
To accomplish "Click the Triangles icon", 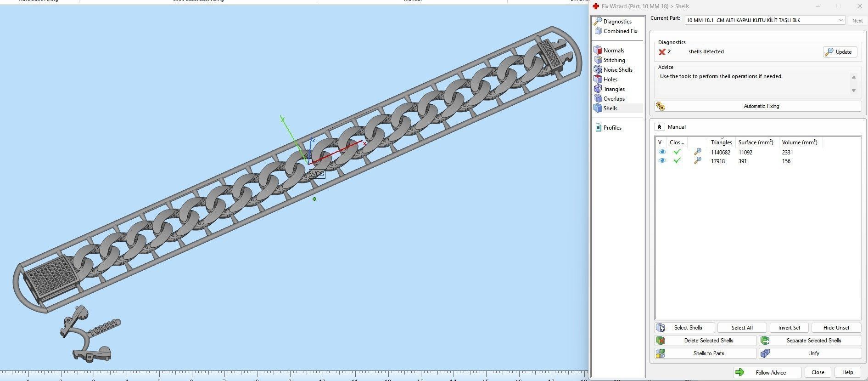I will (x=598, y=89).
